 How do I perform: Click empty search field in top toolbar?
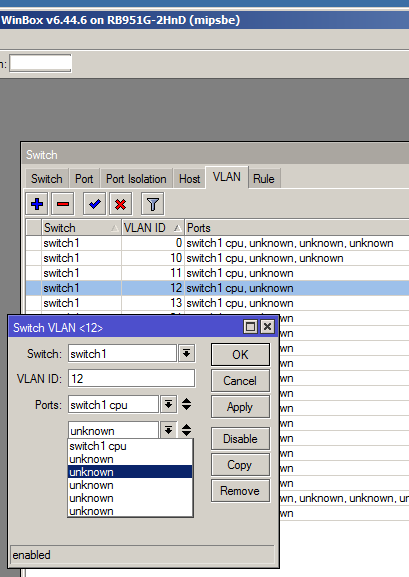click(40, 63)
